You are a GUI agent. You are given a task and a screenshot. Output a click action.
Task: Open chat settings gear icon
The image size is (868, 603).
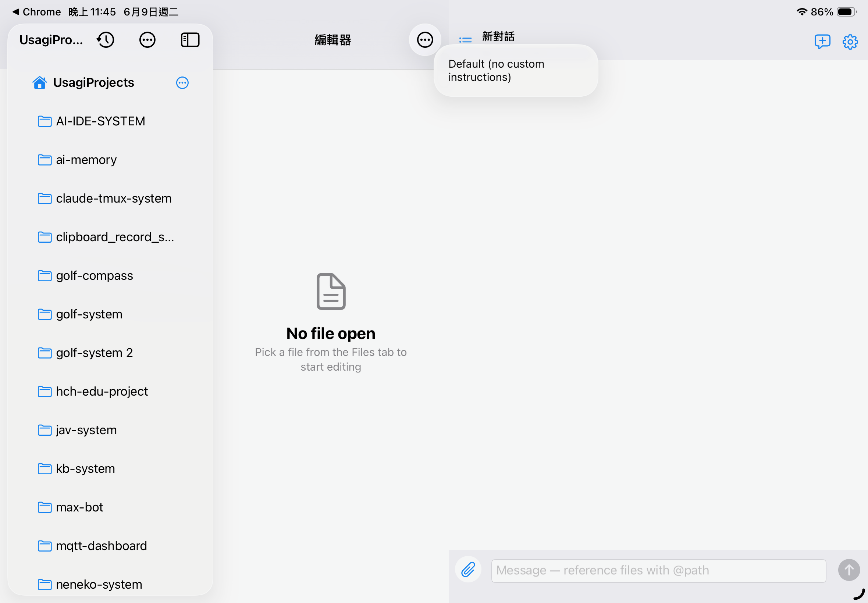point(850,42)
